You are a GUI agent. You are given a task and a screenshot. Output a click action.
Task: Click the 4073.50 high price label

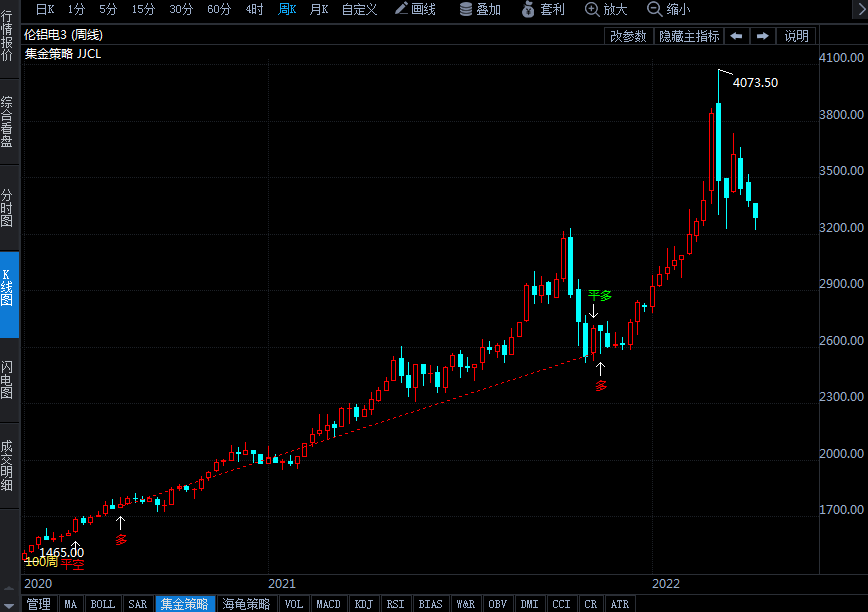(755, 82)
